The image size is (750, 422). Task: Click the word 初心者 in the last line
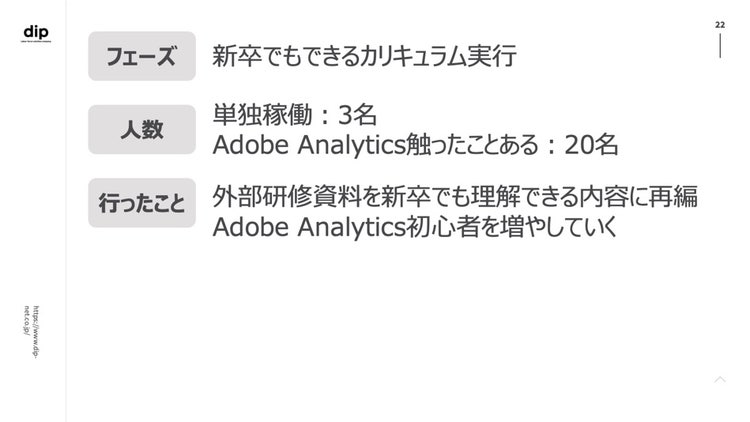442,227
